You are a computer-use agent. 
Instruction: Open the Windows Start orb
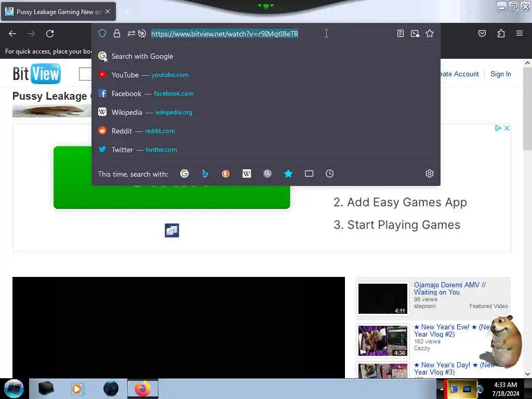(14, 389)
